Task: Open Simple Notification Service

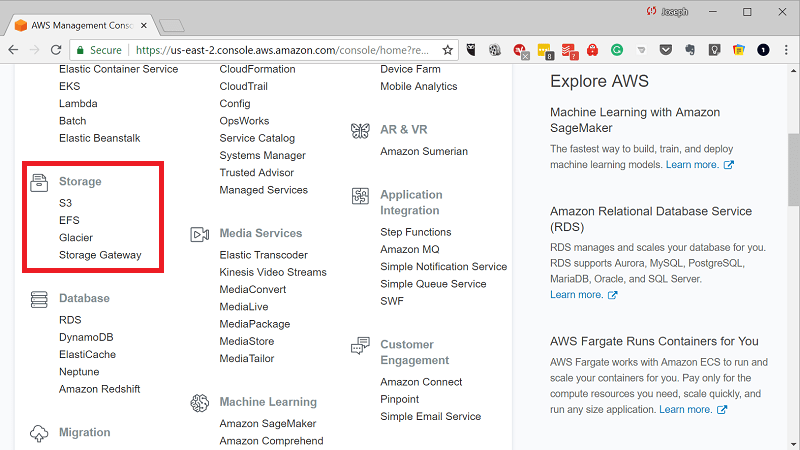Action: [x=443, y=267]
